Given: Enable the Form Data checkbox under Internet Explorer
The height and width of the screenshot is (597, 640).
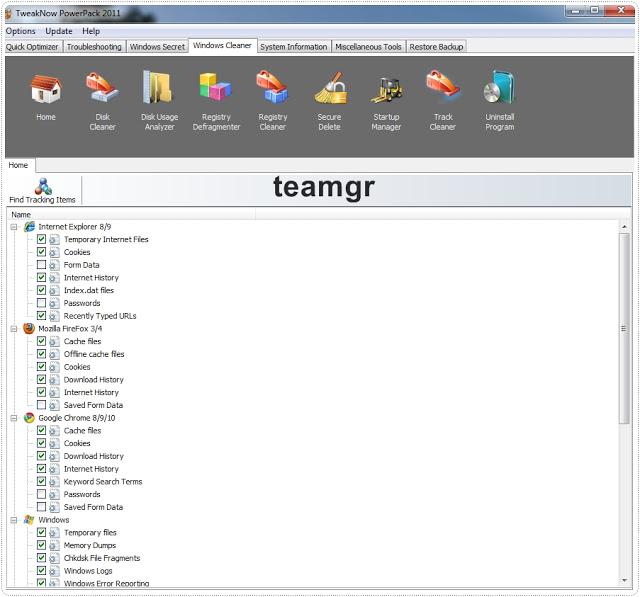Looking at the screenshot, I should pyautogui.click(x=41, y=264).
